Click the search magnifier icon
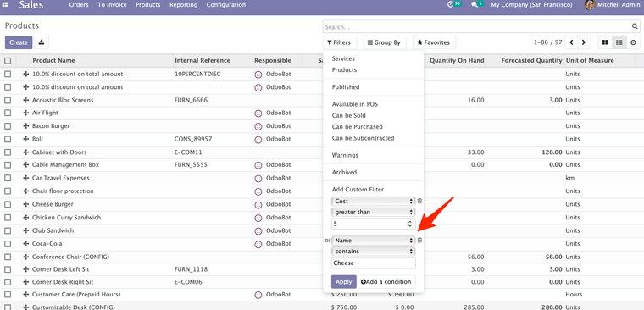Screen dimensions: 644x310 (x=635, y=27)
